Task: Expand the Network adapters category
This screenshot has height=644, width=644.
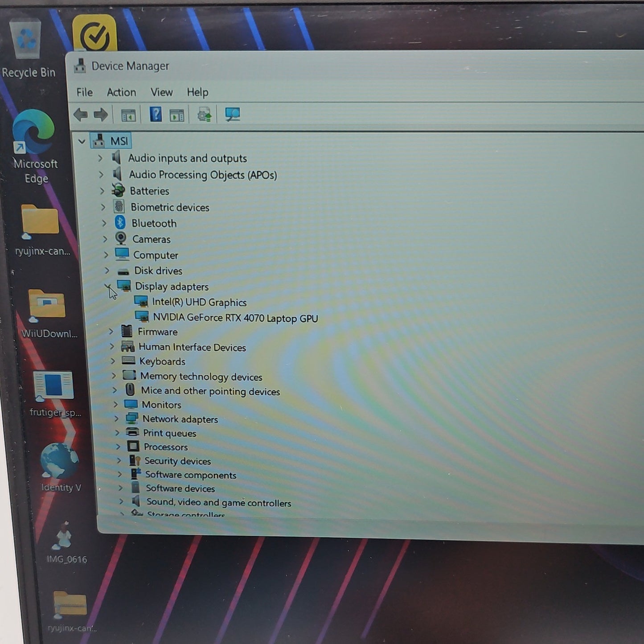Action: [x=116, y=418]
